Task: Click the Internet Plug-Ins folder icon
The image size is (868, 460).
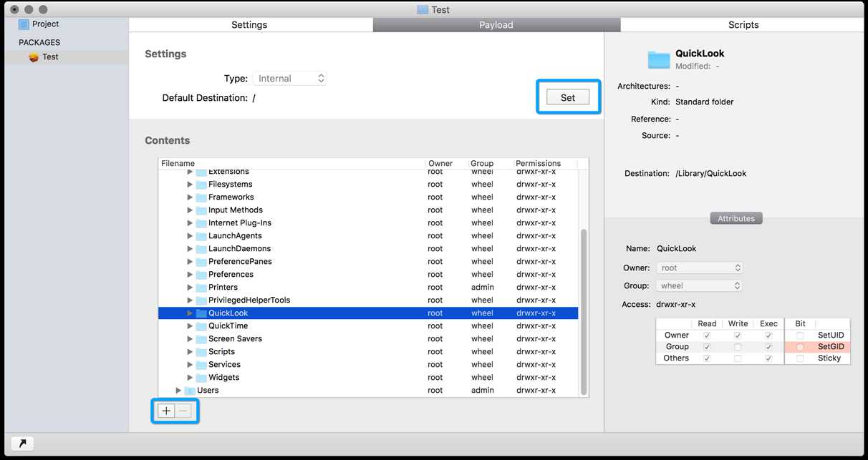Action: tap(201, 223)
